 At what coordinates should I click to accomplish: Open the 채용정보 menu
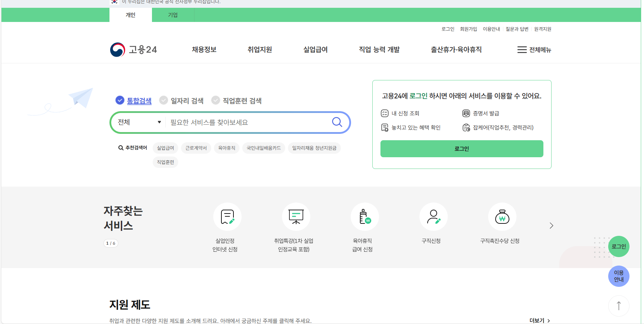coord(203,50)
